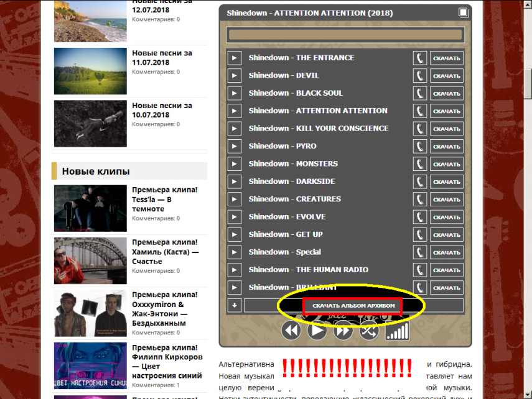This screenshot has width=532, height=399.
Task: Click the ringtone icon next to Shinedown - DEVIL
Action: point(419,75)
